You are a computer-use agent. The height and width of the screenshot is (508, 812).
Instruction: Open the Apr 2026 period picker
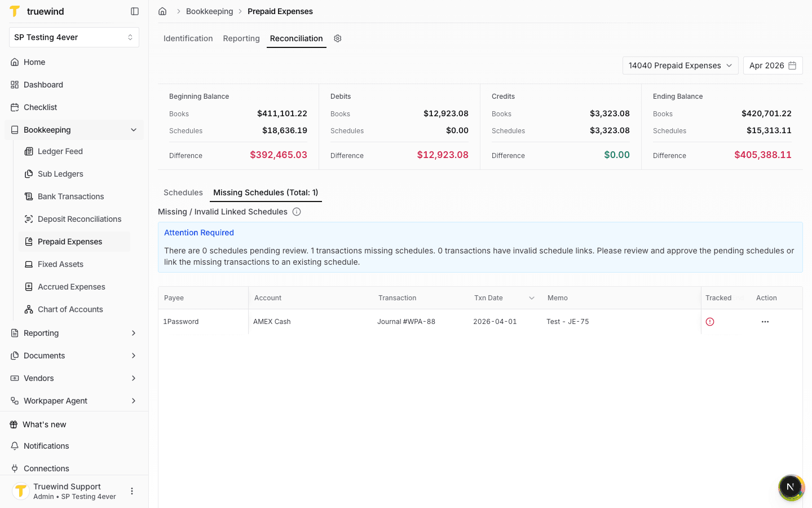(773, 65)
